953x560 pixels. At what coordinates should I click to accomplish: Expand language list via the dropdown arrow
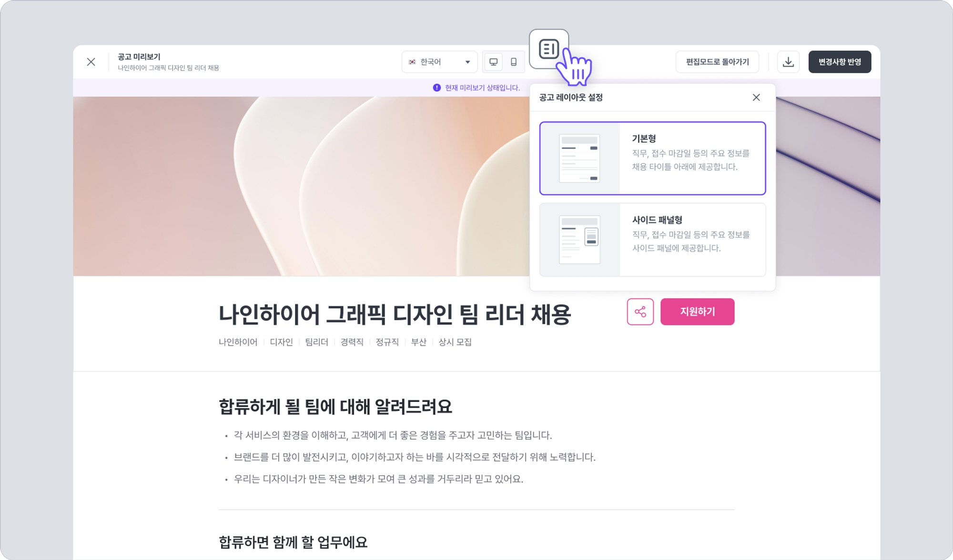pyautogui.click(x=467, y=62)
